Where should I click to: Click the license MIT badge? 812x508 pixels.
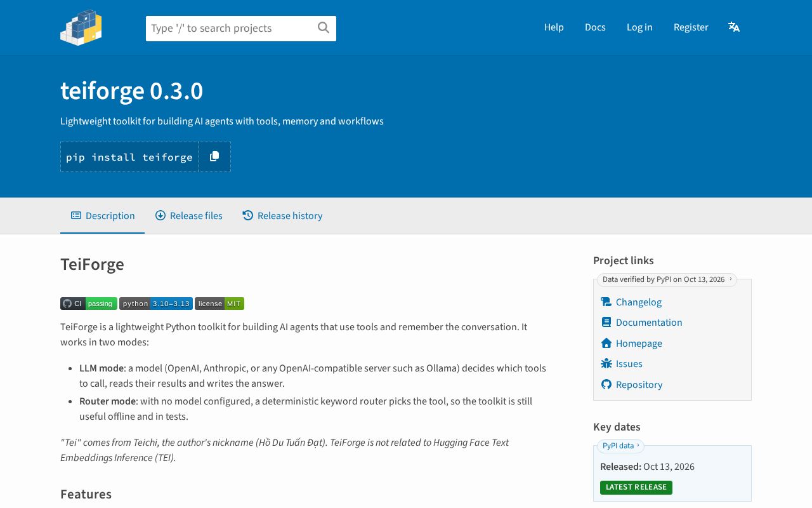click(219, 304)
